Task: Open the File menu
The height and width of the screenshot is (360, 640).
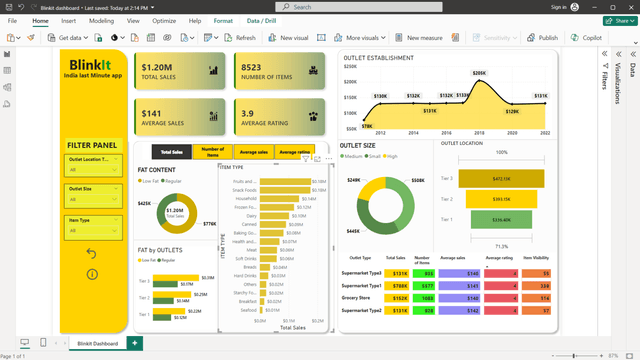Action: [x=12, y=21]
